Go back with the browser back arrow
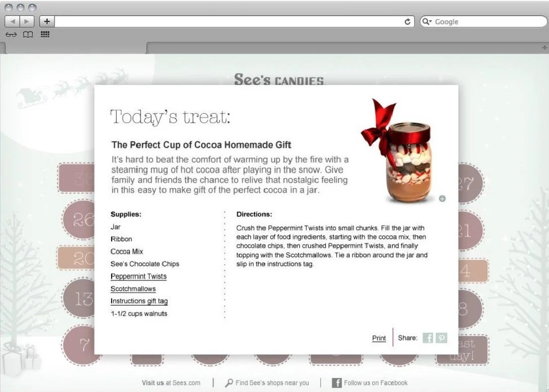549x392 pixels. [12, 21]
